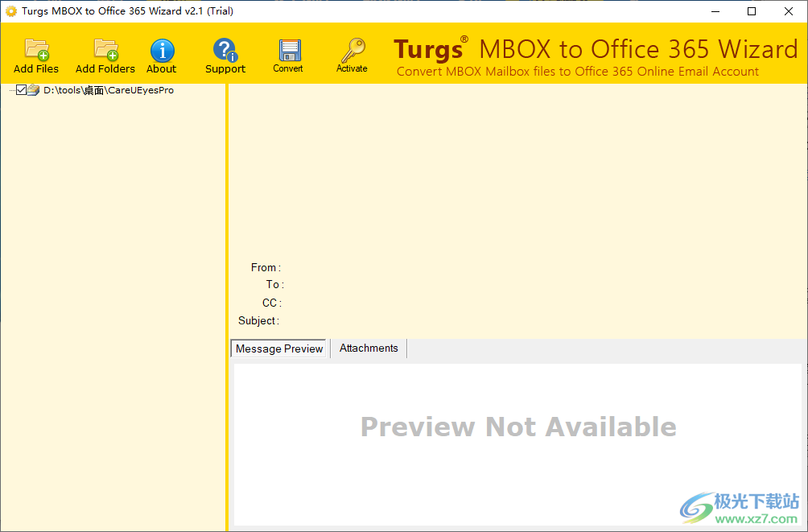Uncheck the CareUEyesPro mailbox checkbox
This screenshot has width=808, height=532.
(x=21, y=89)
